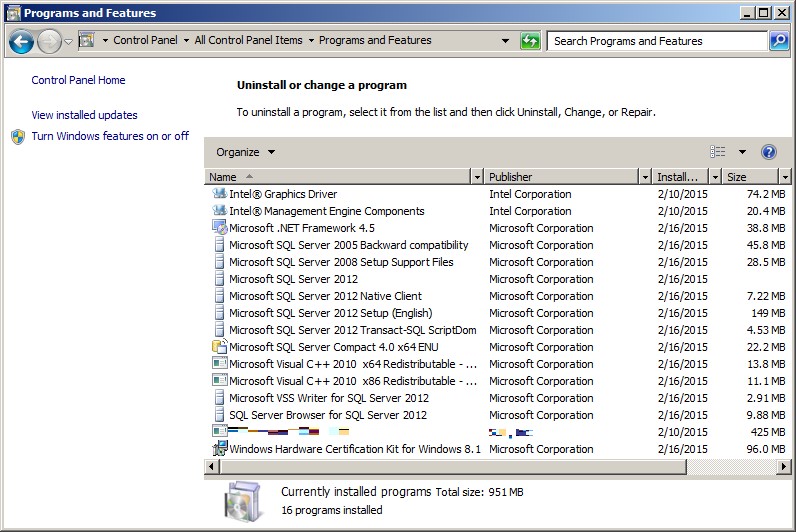Click the Intel Graphics Driver icon
The image size is (796, 532).
(x=219, y=193)
